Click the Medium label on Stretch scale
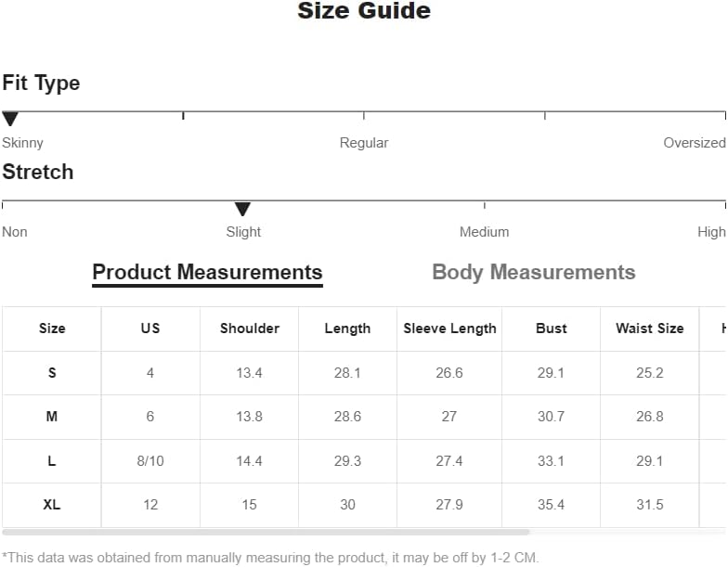 tap(485, 232)
